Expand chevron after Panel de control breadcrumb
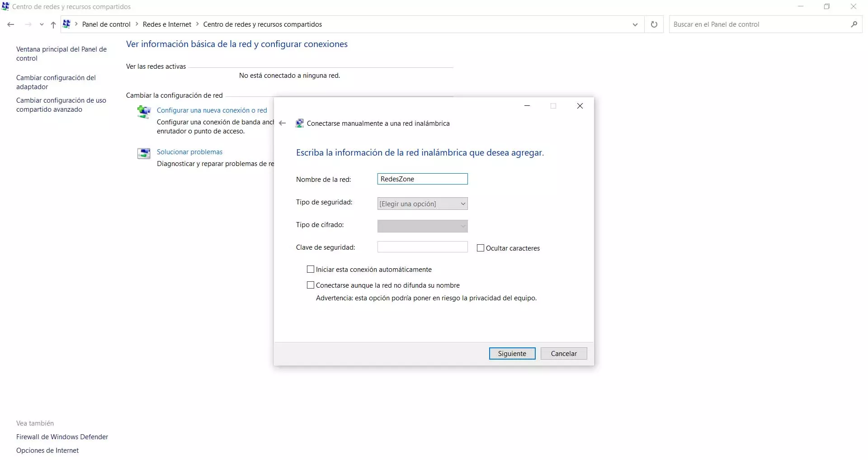This screenshot has height=460, width=868. (137, 24)
